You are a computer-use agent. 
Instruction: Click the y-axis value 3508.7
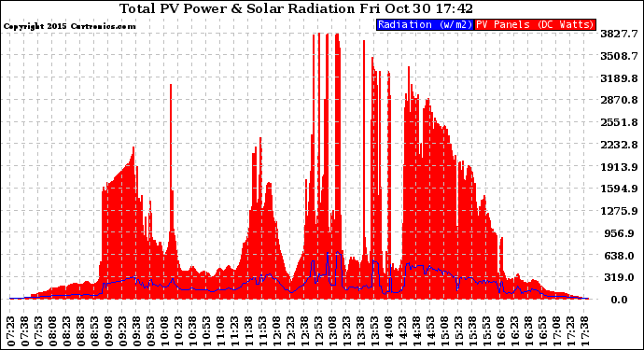(x=620, y=56)
